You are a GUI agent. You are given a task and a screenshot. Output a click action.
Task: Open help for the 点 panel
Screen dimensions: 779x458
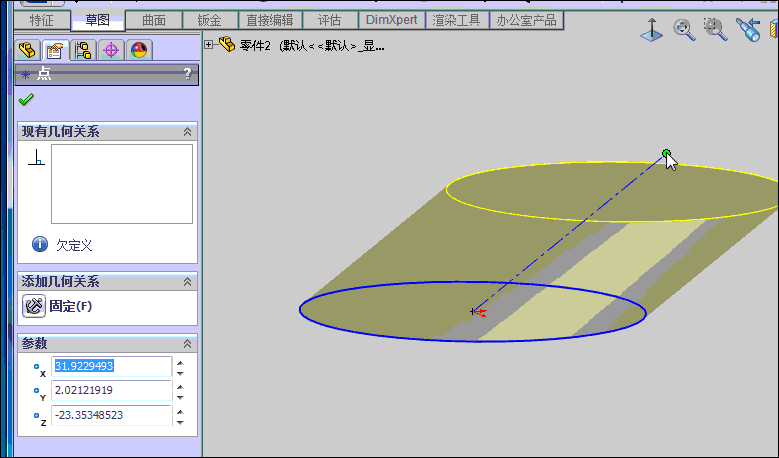point(187,74)
